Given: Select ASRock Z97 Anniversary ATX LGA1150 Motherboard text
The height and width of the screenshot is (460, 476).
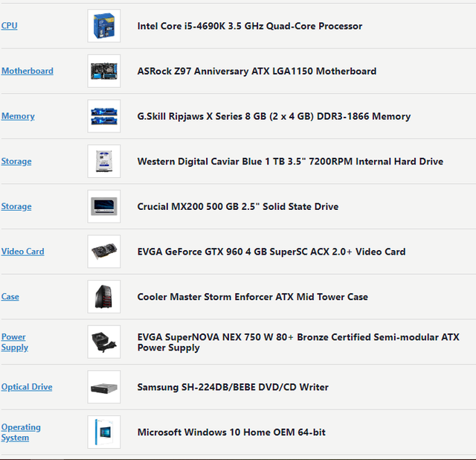Looking at the screenshot, I should [257, 71].
